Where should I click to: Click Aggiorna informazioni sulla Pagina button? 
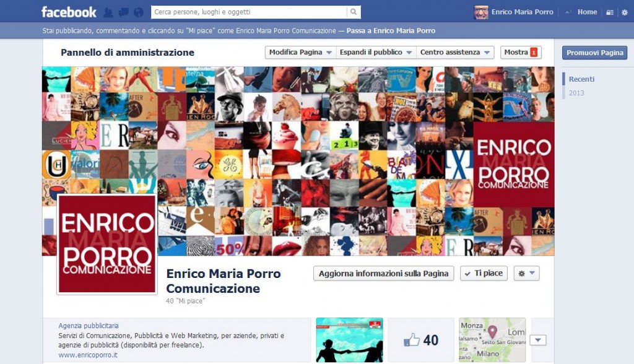(384, 274)
